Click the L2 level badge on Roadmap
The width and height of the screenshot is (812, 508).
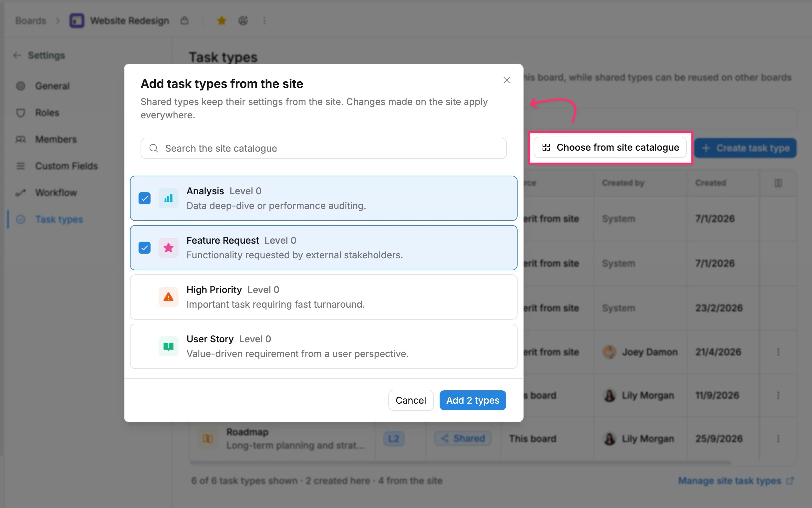pos(393,438)
